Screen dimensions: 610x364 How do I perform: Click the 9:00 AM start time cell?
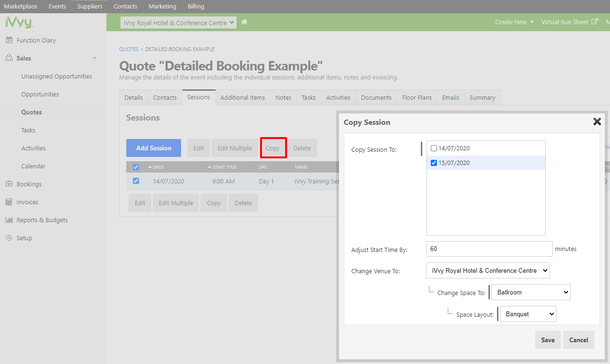224,181
